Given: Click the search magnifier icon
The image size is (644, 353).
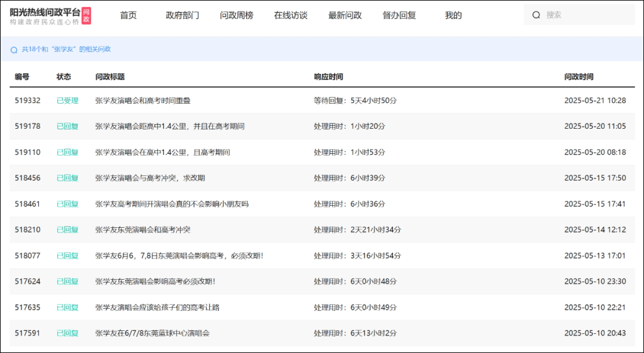Looking at the screenshot, I should point(536,15).
